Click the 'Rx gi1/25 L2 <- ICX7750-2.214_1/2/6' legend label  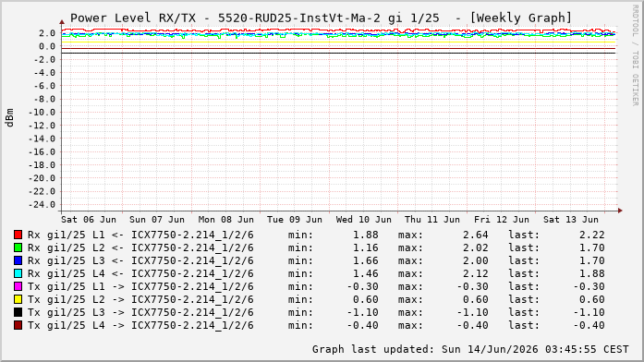tap(140, 247)
